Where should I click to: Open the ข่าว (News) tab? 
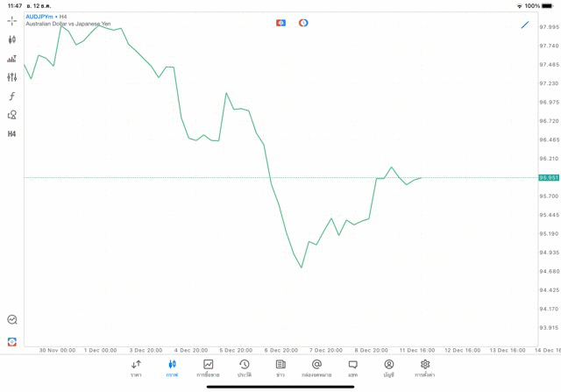tap(280, 368)
